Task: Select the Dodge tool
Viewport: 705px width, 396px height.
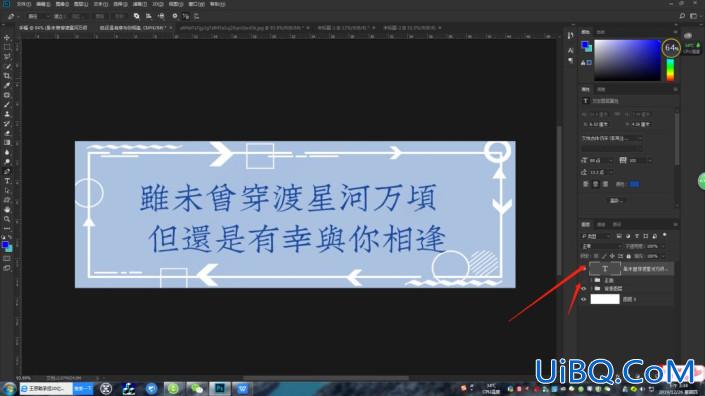Action: coord(7,161)
